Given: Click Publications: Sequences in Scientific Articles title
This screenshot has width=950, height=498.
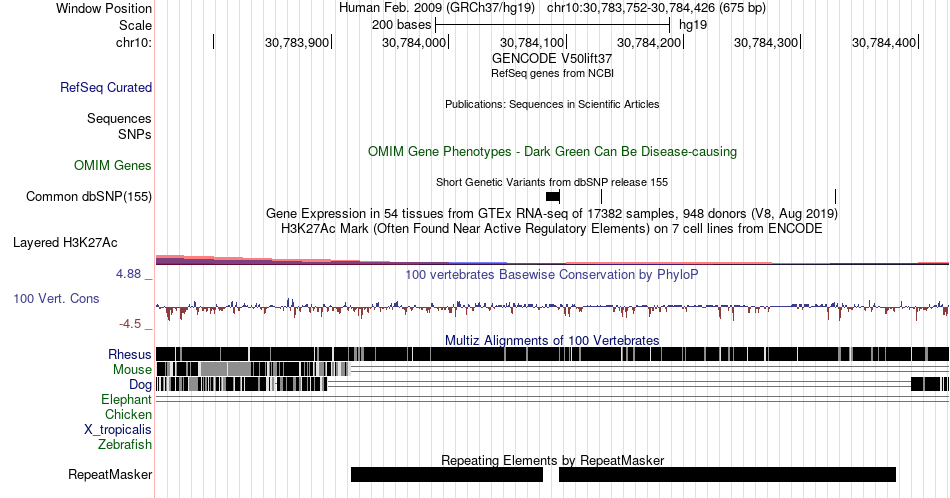Looking at the screenshot, I should click(552, 104).
